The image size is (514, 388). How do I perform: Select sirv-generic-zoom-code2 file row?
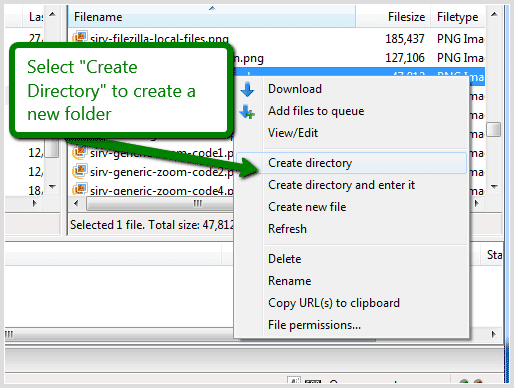[151, 172]
